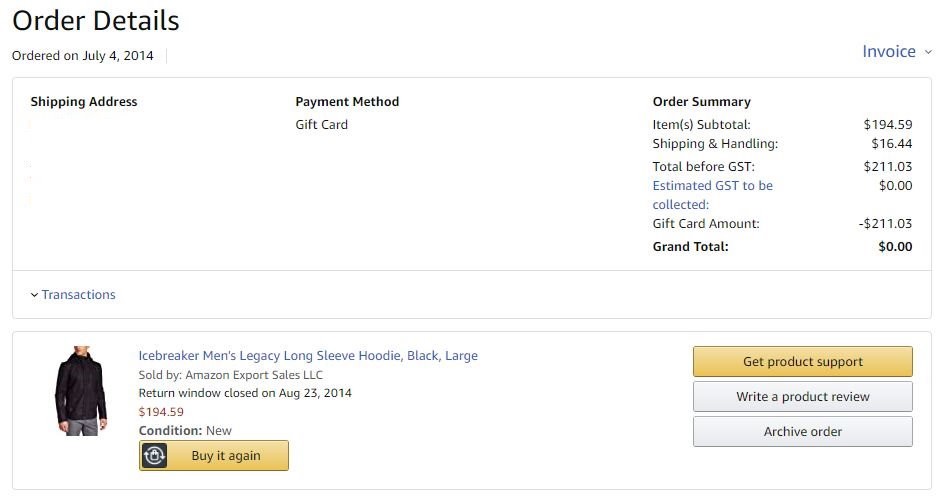
Task: Open the Icebreaker Men's Legacy Hoodie product link
Action: pyautogui.click(x=308, y=356)
